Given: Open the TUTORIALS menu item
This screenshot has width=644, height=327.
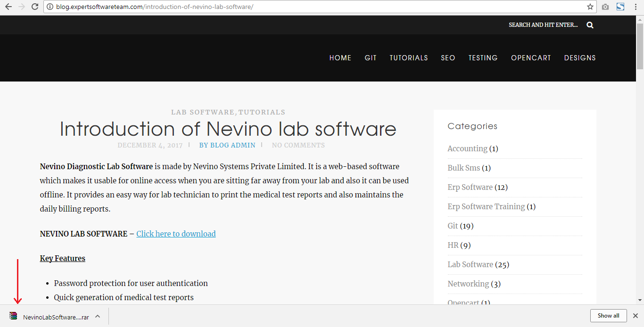Looking at the screenshot, I should (x=408, y=58).
